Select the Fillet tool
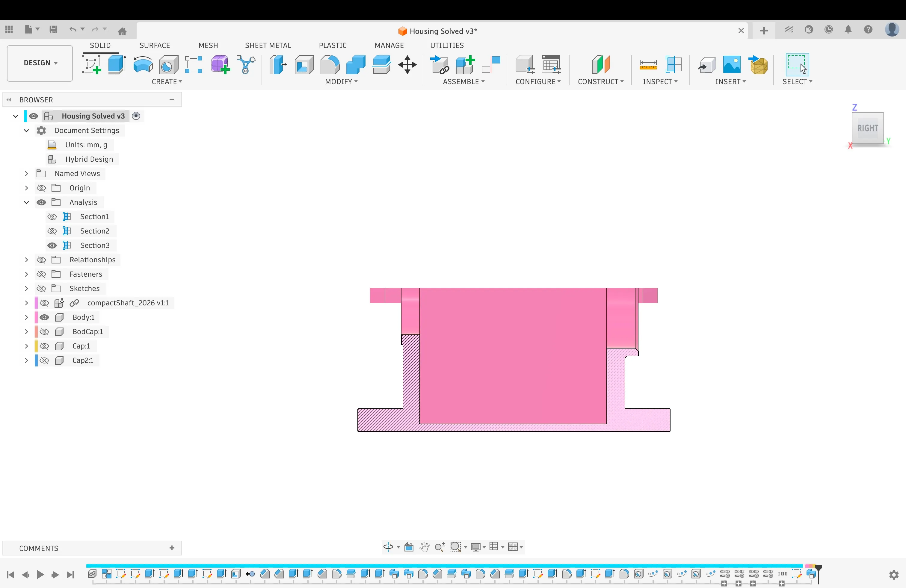 (330, 65)
